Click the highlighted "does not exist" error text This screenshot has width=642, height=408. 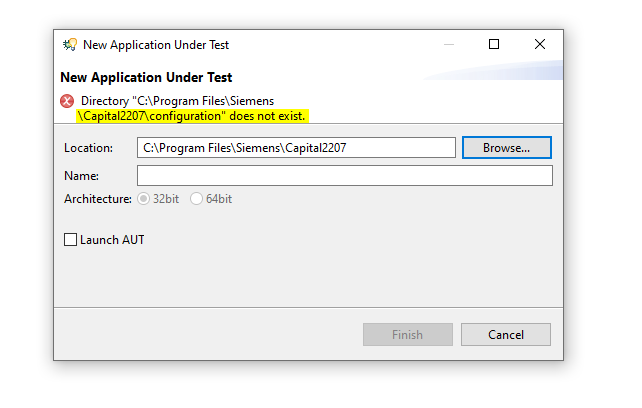[267, 116]
